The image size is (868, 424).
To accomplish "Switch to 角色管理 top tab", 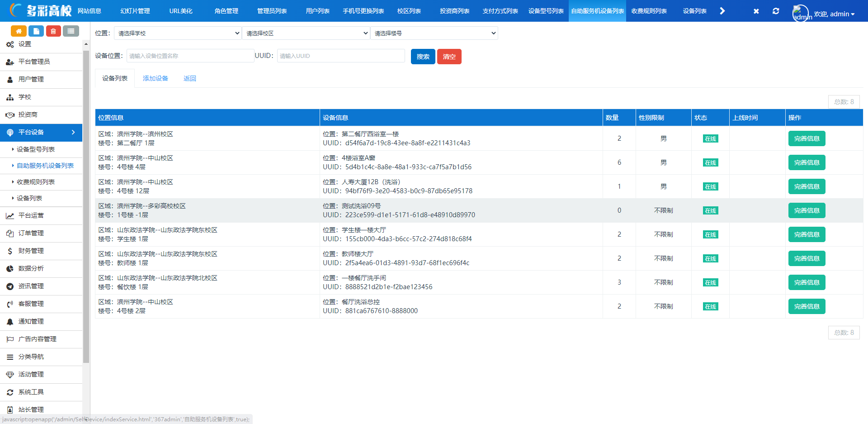I will click(x=226, y=11).
